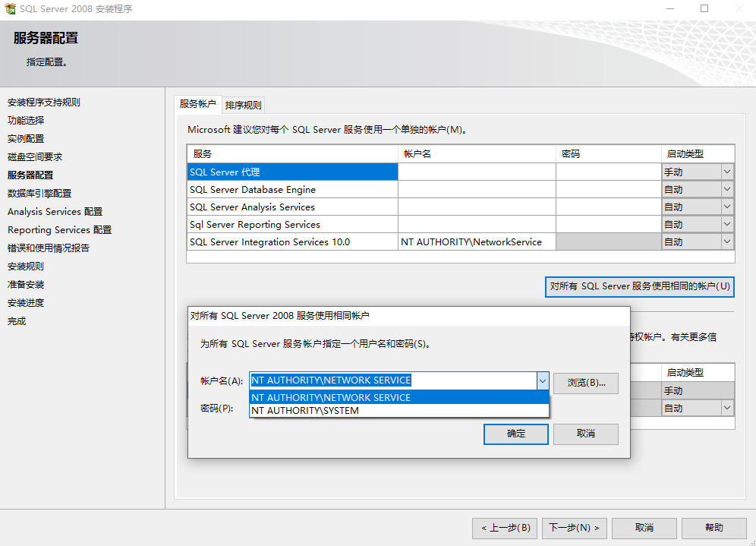Switch to the 服务帐户 tab
This screenshot has width=756, height=546.
tap(197, 104)
